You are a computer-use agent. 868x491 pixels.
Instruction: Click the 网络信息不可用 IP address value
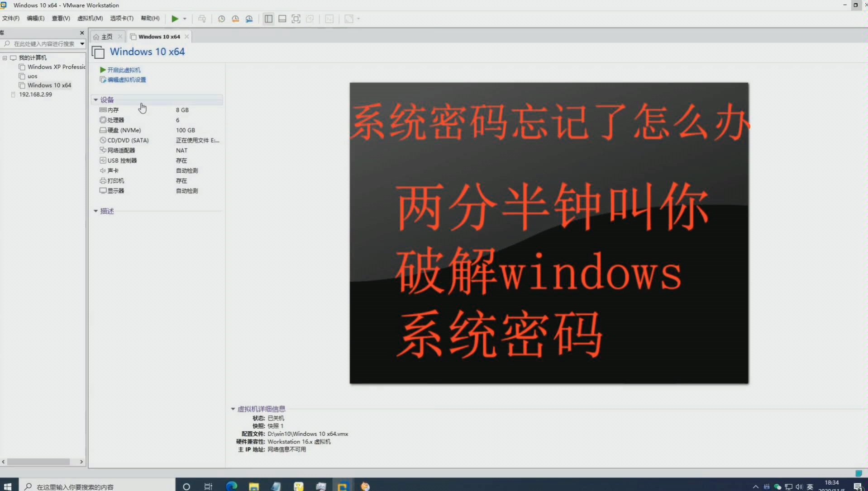286,450
